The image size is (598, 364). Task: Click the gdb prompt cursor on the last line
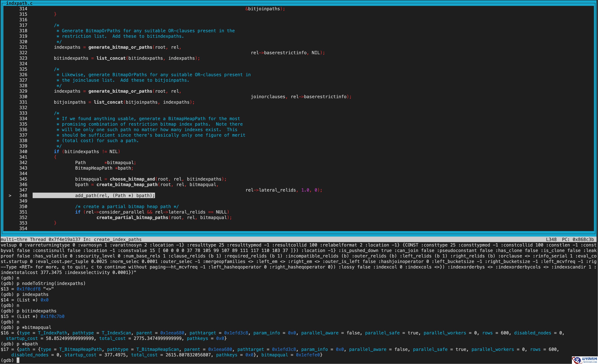[18, 360]
